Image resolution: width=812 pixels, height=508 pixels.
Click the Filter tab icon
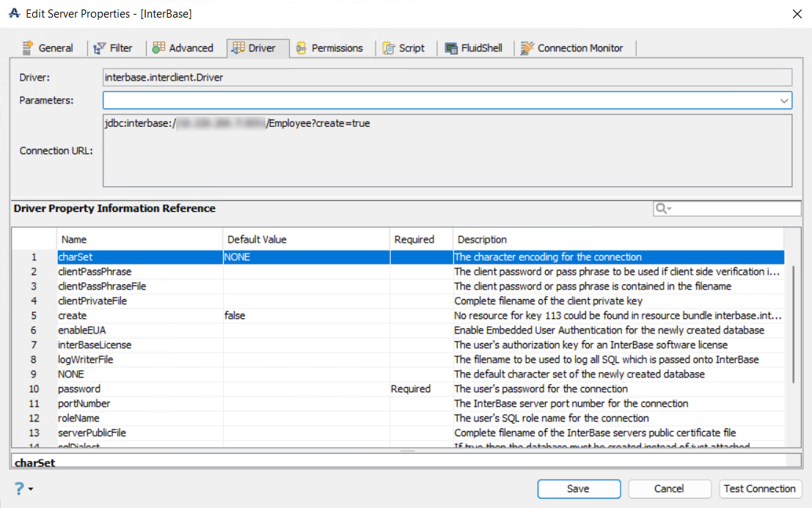100,48
